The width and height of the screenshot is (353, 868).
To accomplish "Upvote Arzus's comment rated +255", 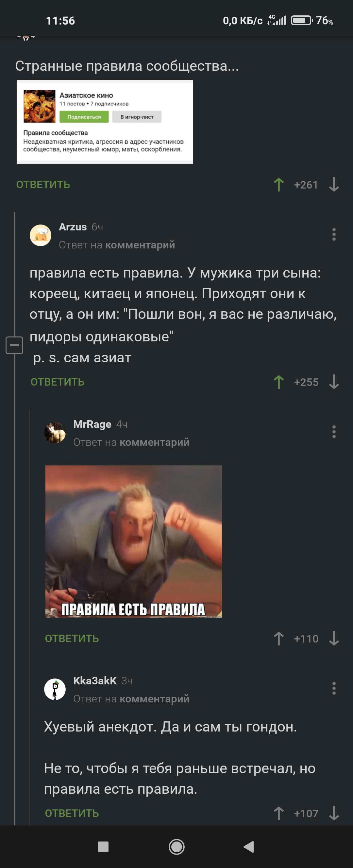I will 278,382.
